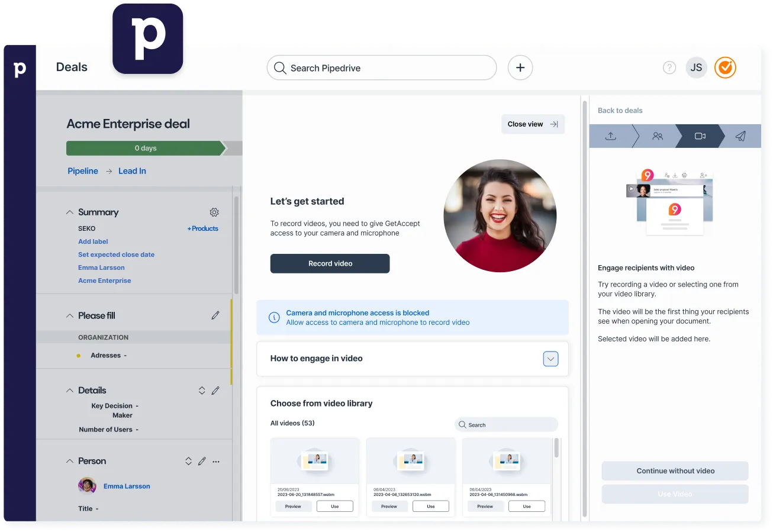Image resolution: width=773 pixels, height=532 pixels.
Task: Edit the Details section pencil icon
Action: [x=215, y=391]
